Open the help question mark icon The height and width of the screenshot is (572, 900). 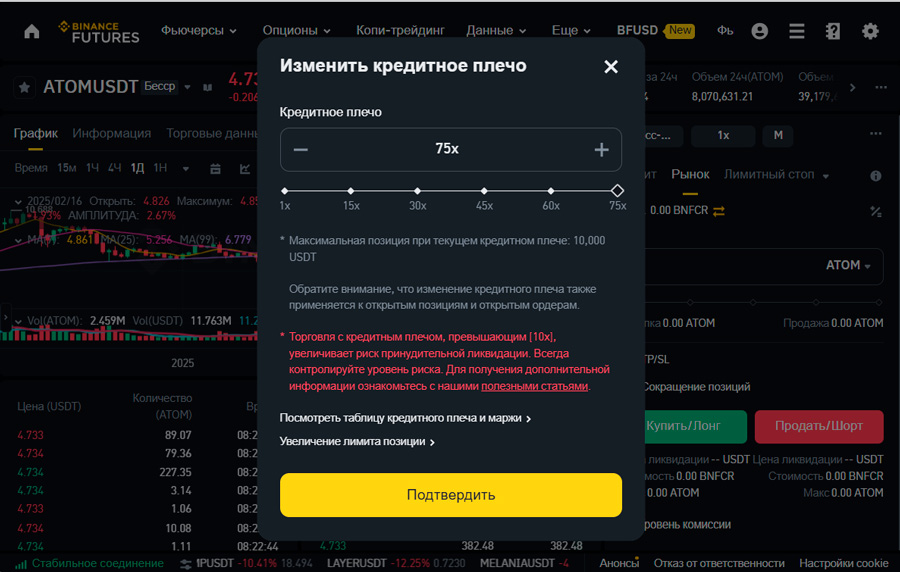point(833,31)
